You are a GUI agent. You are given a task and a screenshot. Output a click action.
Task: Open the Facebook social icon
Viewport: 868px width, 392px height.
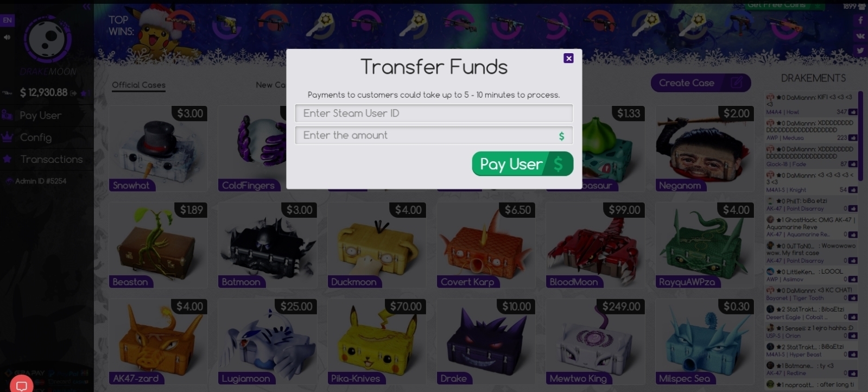860,21
